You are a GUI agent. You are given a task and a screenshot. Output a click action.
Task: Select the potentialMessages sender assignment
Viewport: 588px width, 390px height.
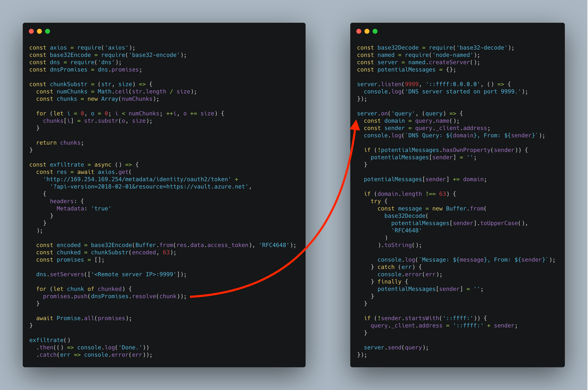tap(423, 157)
